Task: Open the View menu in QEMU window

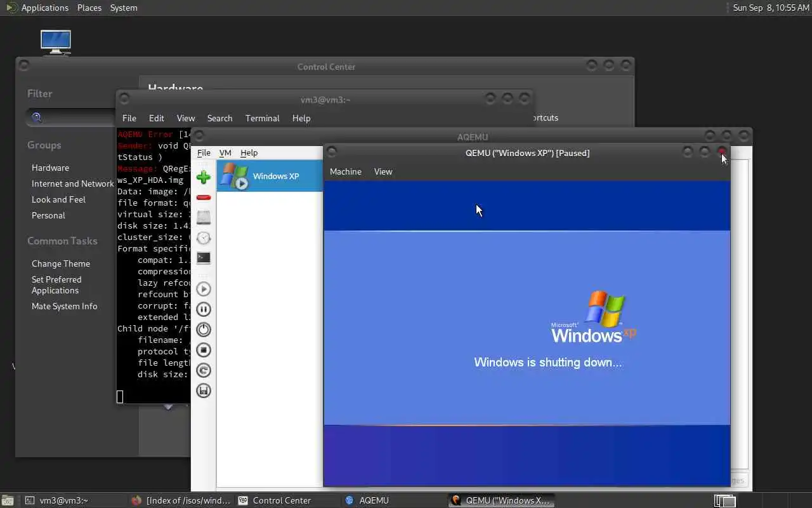Action: coord(383,171)
